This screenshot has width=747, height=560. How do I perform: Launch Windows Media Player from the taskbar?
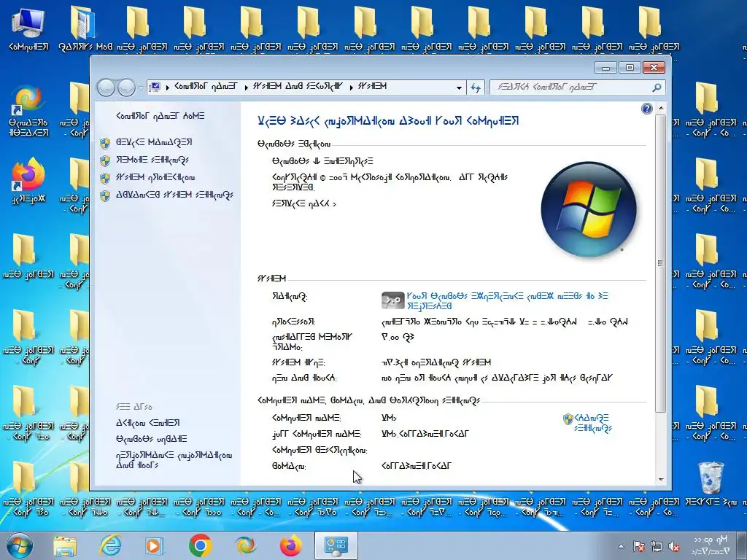tap(155, 546)
